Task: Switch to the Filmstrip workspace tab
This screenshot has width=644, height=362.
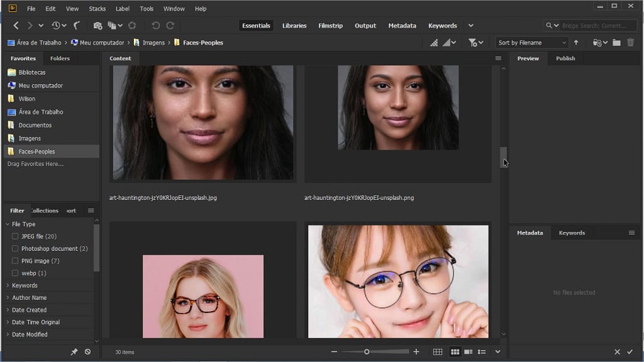Action: click(x=331, y=26)
